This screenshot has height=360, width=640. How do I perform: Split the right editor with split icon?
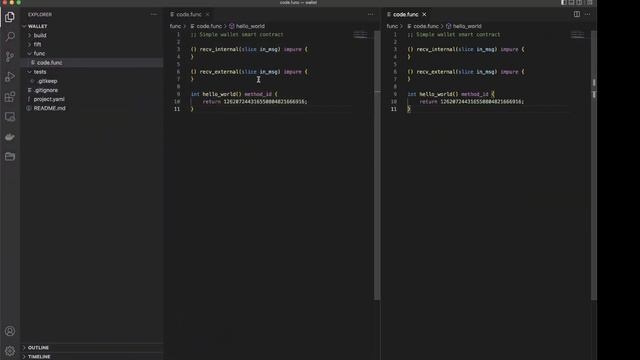coord(577,14)
